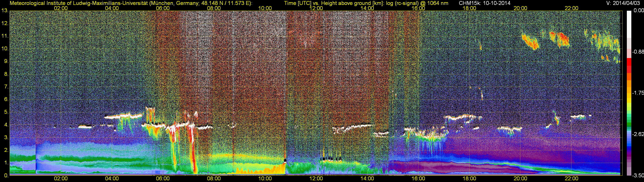
Task: Click the 5 km height axis label
Action: (6, 112)
